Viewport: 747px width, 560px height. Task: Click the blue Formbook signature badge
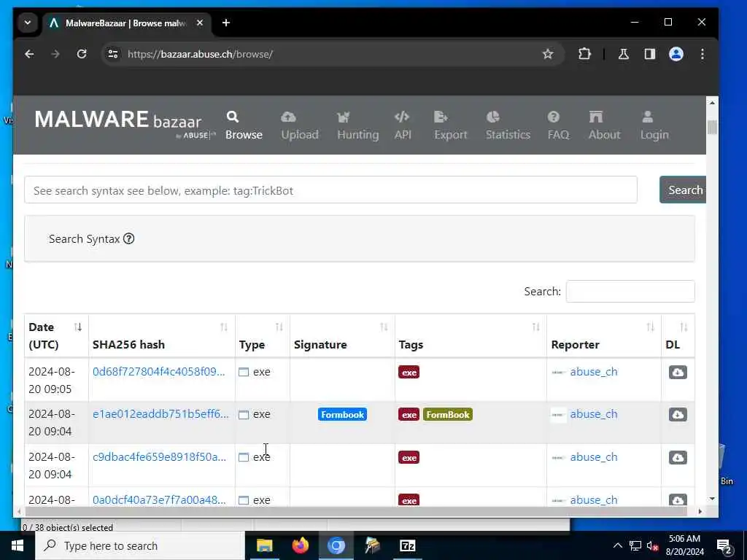click(342, 414)
